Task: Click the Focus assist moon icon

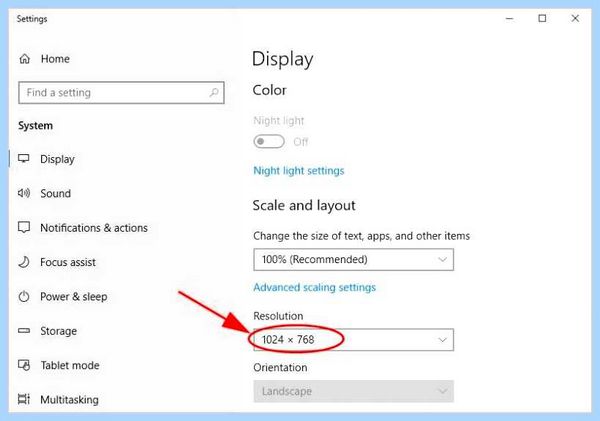Action: [x=24, y=262]
